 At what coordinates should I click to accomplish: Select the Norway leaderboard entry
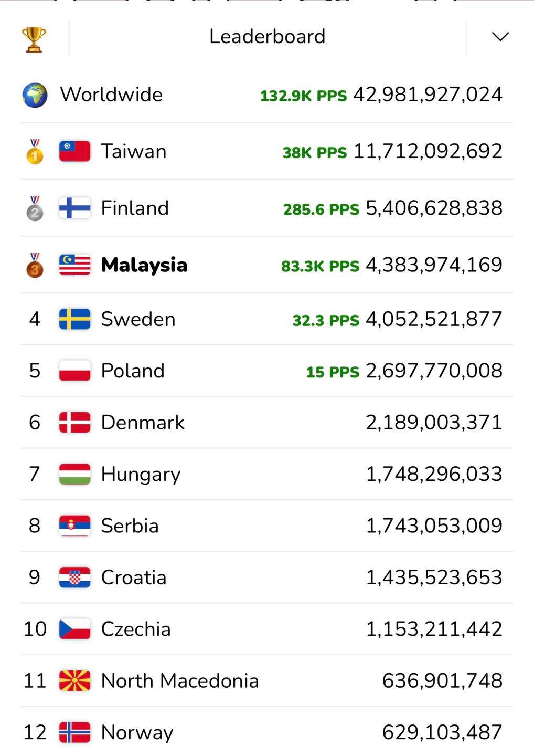[267, 732]
